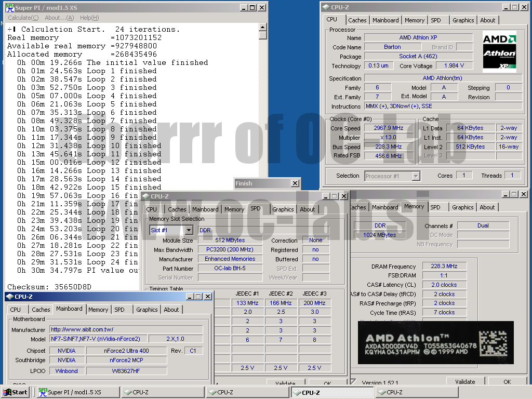Click the Core Speed 2967.9 MHz value
532x399 pixels.
389,128
